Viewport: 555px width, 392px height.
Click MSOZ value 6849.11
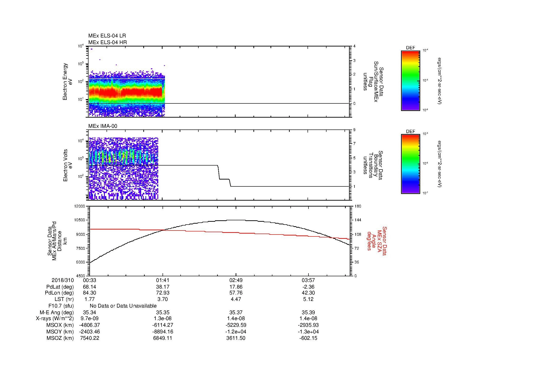tap(163, 338)
